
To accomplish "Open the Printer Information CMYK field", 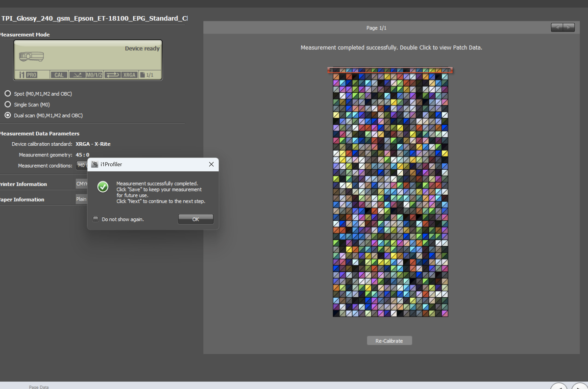I will tap(81, 184).
